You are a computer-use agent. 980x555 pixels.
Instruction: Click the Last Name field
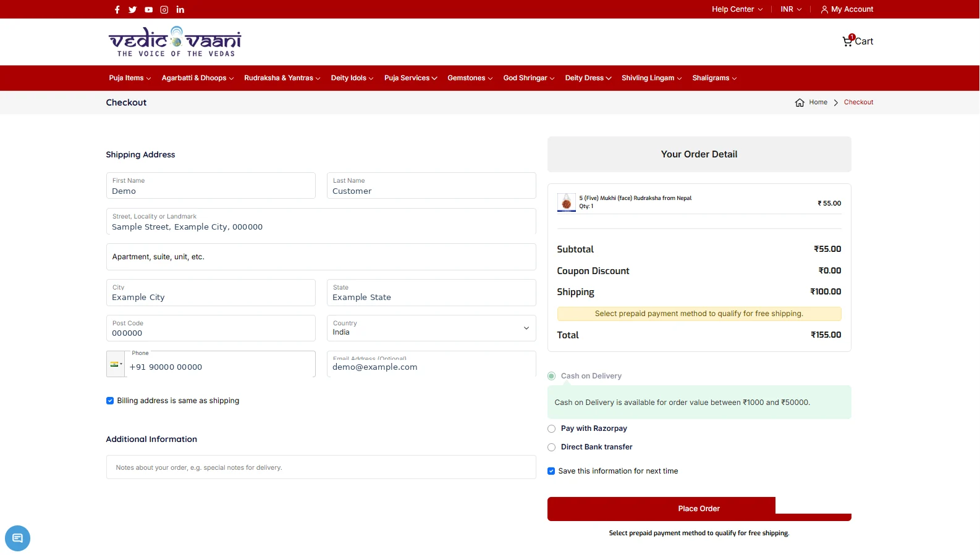click(x=431, y=185)
